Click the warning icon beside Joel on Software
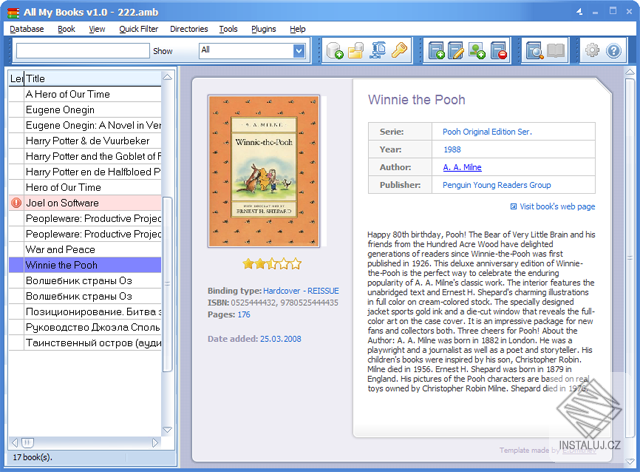Screen dimensions: 640x472 tap(16, 203)
